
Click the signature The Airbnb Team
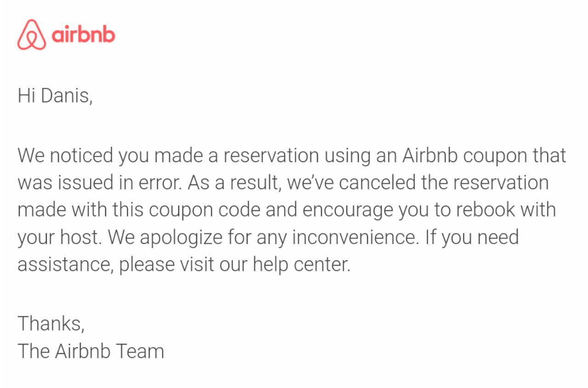tap(90, 351)
